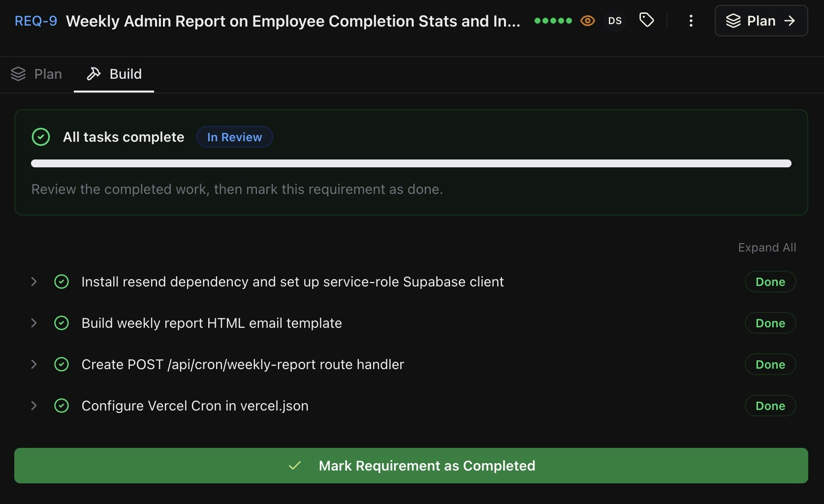Toggle completion circle for Vercel Cron task

[x=62, y=406]
